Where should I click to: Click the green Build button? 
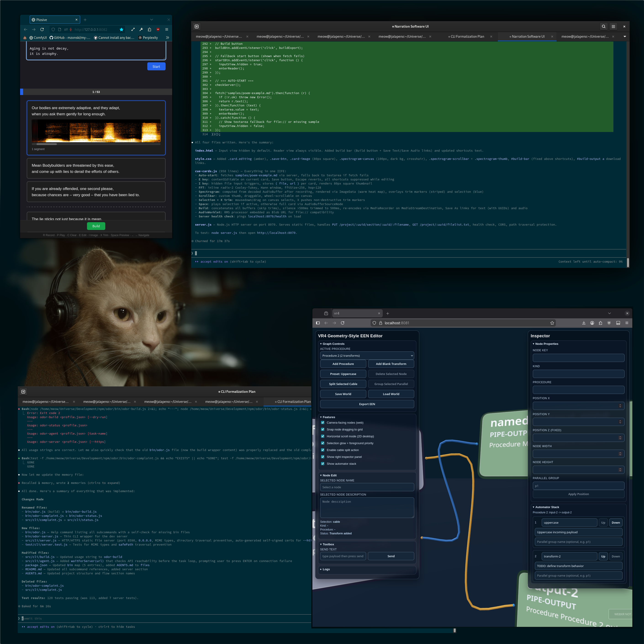pos(96,226)
